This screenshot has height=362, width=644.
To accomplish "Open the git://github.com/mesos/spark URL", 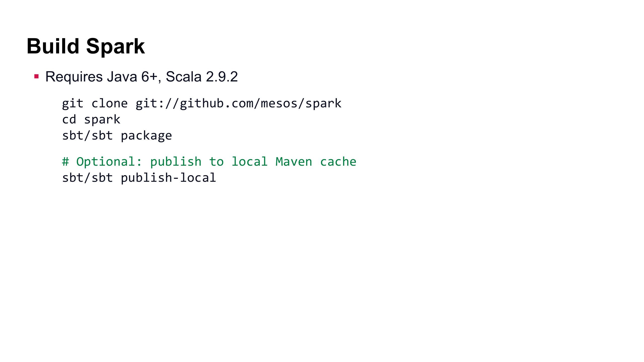I will click(238, 104).
